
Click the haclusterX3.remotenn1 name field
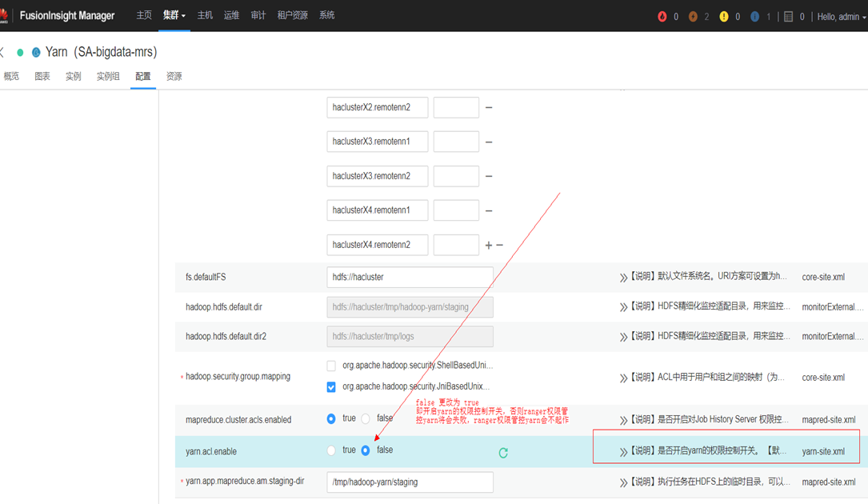[377, 142]
